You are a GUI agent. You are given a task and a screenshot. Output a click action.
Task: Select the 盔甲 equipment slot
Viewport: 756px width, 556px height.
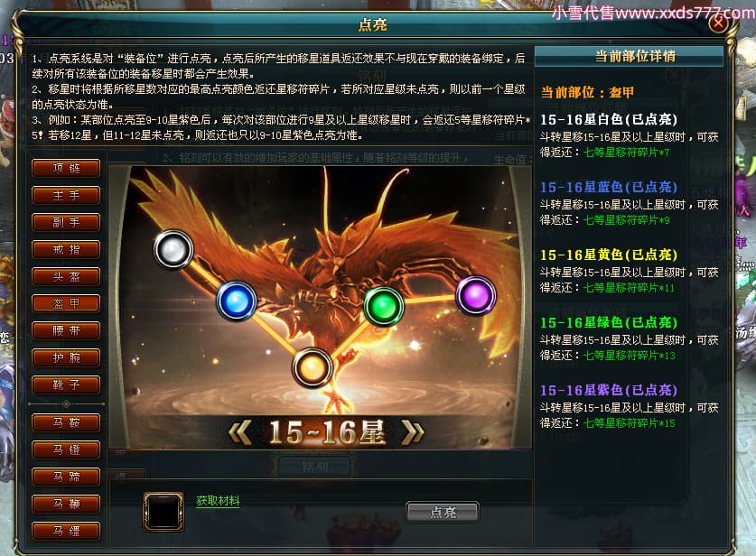pyautogui.click(x=66, y=303)
